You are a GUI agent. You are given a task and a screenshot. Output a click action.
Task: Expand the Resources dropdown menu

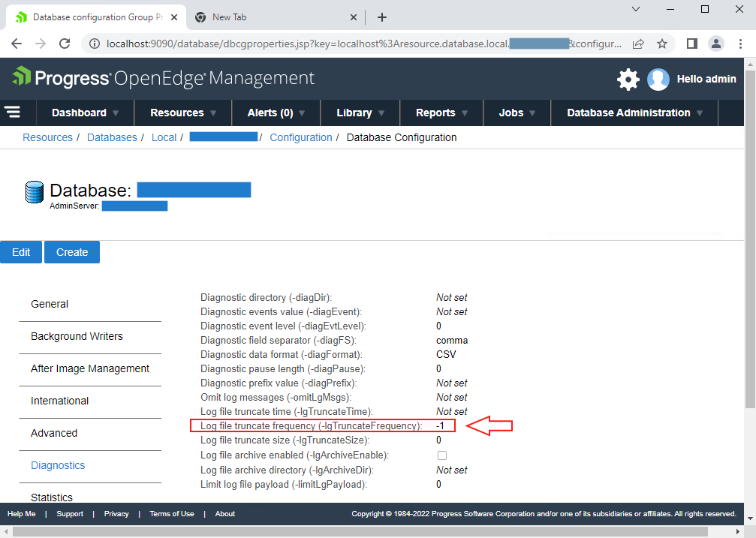183,113
